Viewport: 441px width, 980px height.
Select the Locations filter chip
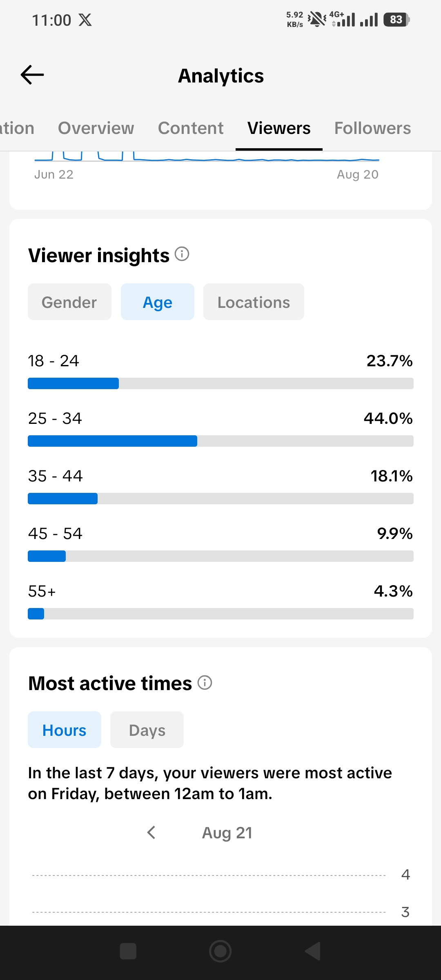coord(254,302)
